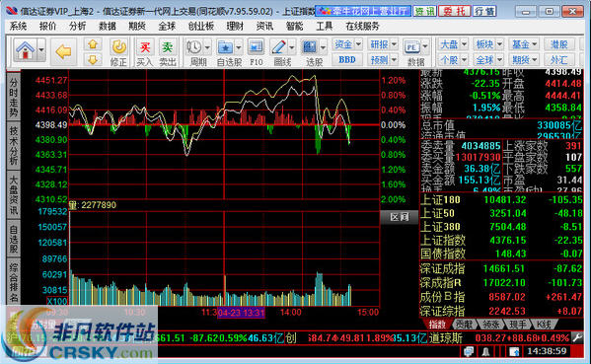Click the home icon in toolbar
The image size is (591, 364).
[25, 50]
